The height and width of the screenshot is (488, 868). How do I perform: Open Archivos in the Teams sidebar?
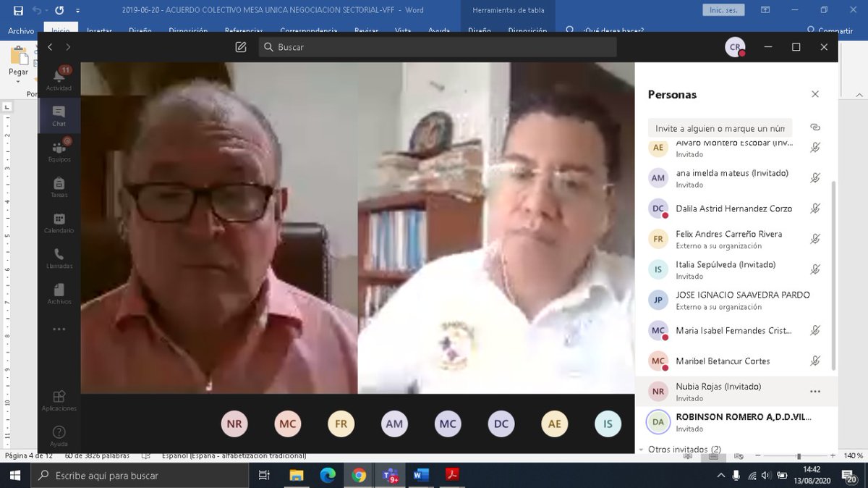click(x=58, y=292)
